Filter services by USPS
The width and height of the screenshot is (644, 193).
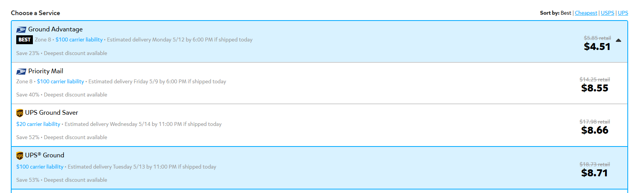[607, 13]
